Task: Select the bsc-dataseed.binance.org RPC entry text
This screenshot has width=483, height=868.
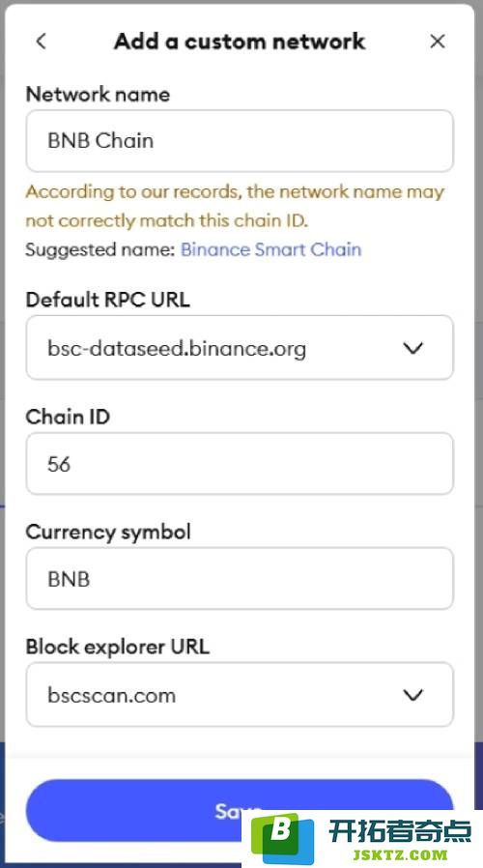Action: tap(177, 349)
